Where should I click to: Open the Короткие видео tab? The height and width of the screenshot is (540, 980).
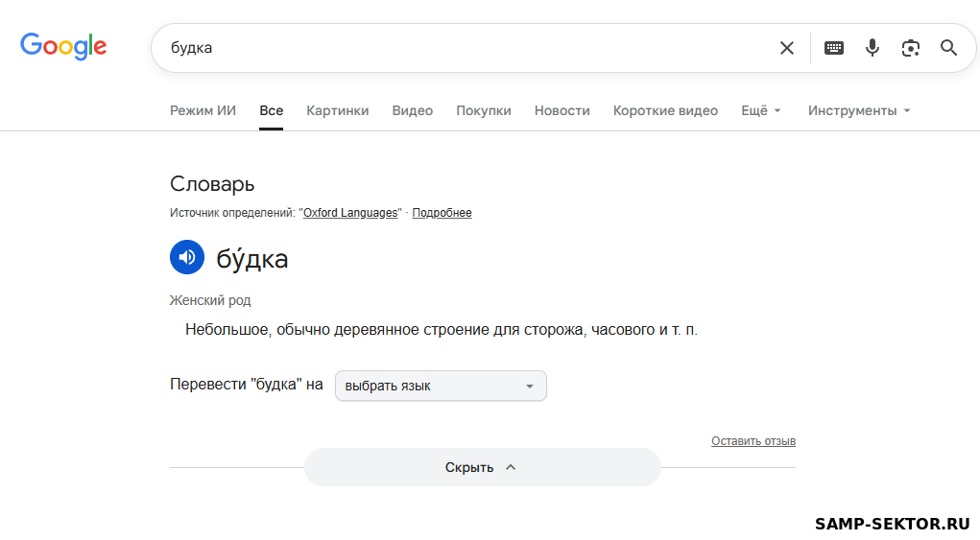(665, 110)
